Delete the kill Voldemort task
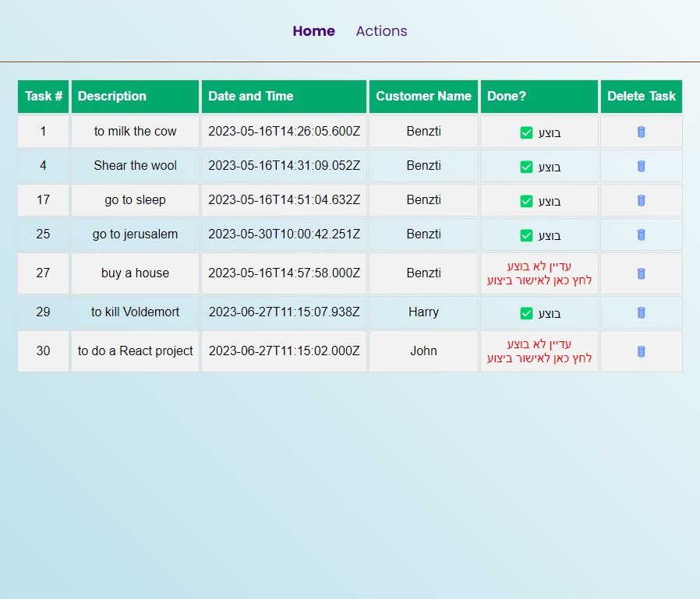The image size is (700, 599). 641,312
